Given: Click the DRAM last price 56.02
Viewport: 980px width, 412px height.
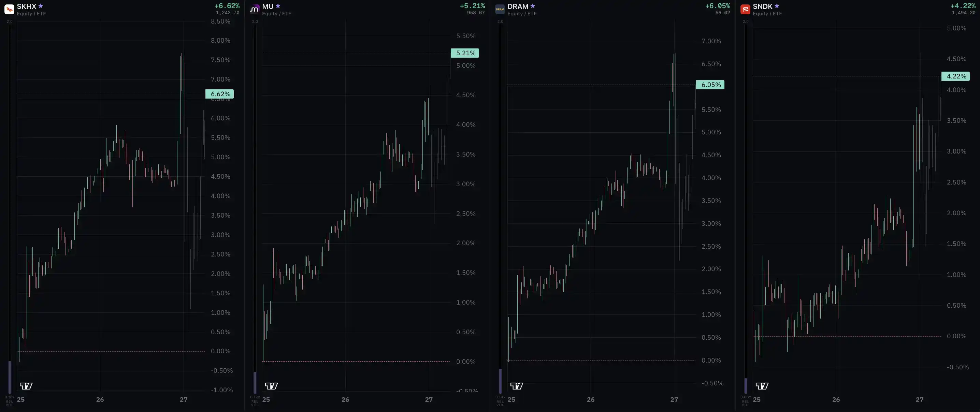Looking at the screenshot, I should 723,13.
